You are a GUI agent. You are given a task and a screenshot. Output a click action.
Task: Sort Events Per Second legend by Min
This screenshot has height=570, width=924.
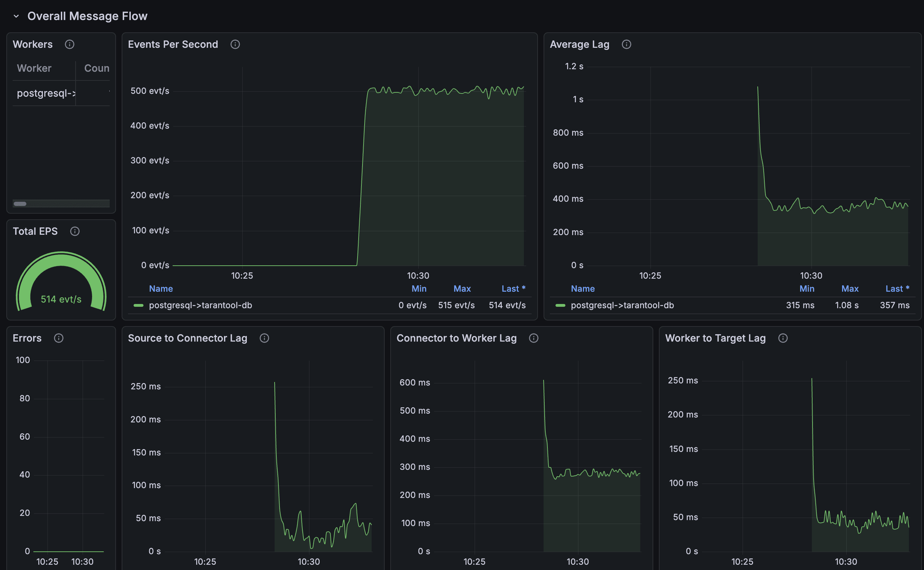(419, 289)
